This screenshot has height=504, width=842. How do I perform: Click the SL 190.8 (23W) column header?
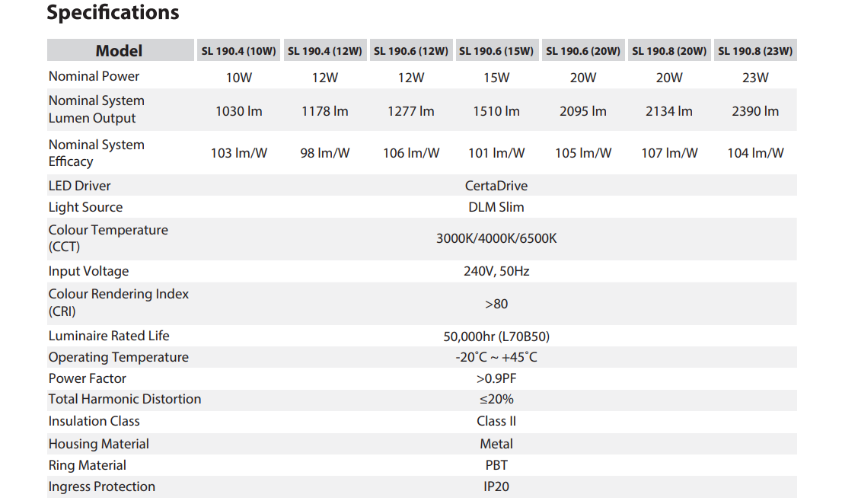[x=755, y=51]
